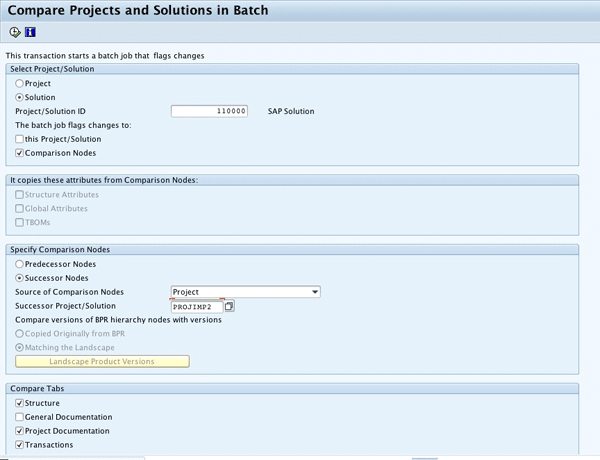
Task: Enable the General Documentation checkbox
Action: tap(20, 417)
